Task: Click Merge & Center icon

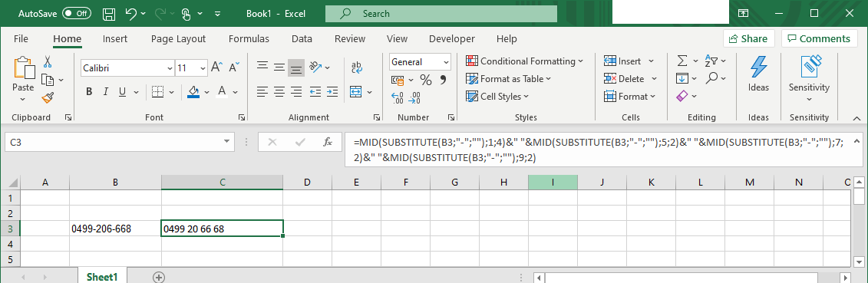Action: (356, 92)
